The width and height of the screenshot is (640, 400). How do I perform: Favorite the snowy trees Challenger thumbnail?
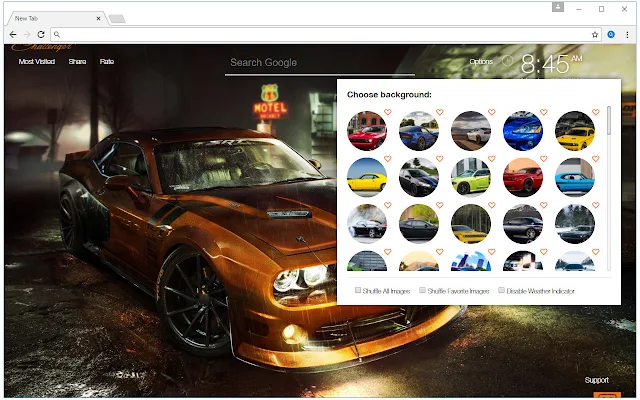pyautogui.click(x=596, y=205)
